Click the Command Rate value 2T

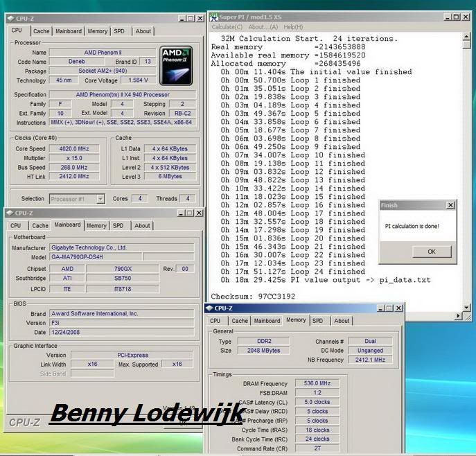click(317, 448)
